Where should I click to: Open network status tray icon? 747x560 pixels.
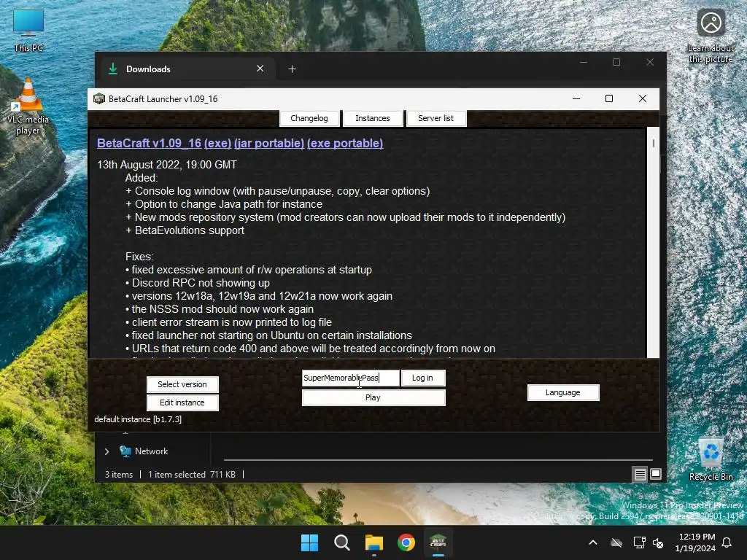pyautogui.click(x=639, y=542)
